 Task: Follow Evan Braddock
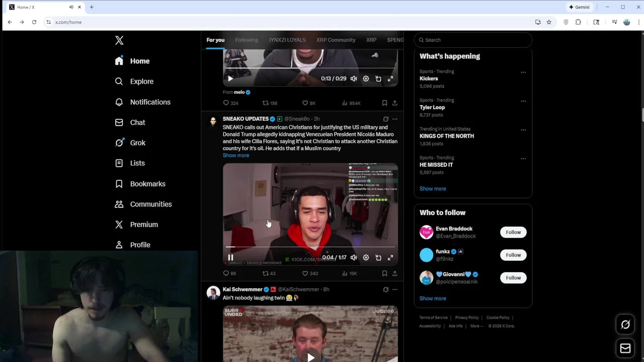tap(513, 232)
